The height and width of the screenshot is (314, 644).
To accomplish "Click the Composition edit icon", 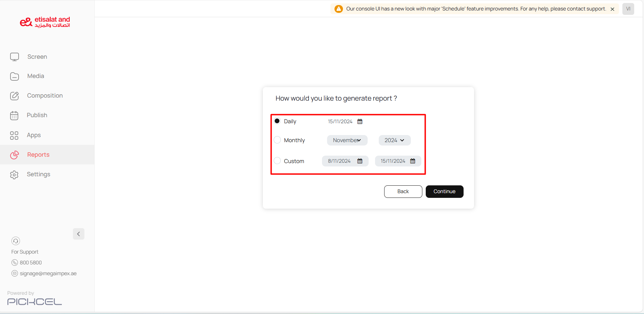I will 15,96.
